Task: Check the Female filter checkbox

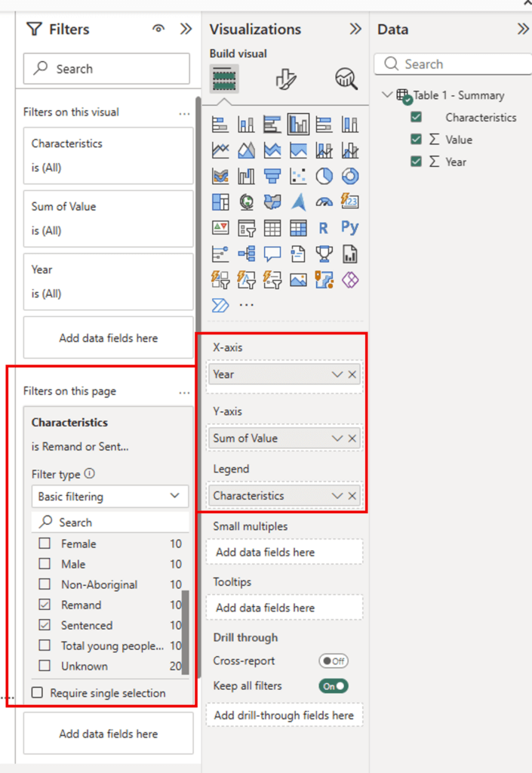Action: click(x=45, y=544)
